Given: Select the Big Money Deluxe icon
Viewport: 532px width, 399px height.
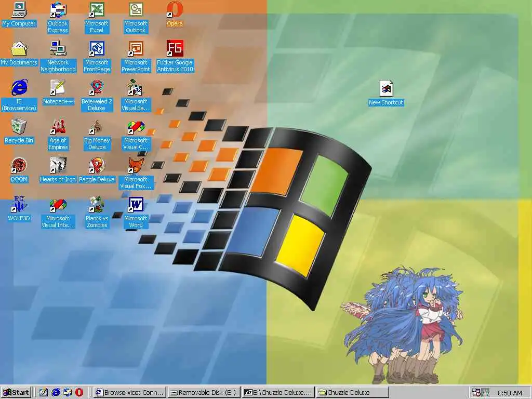Looking at the screenshot, I should [97, 127].
